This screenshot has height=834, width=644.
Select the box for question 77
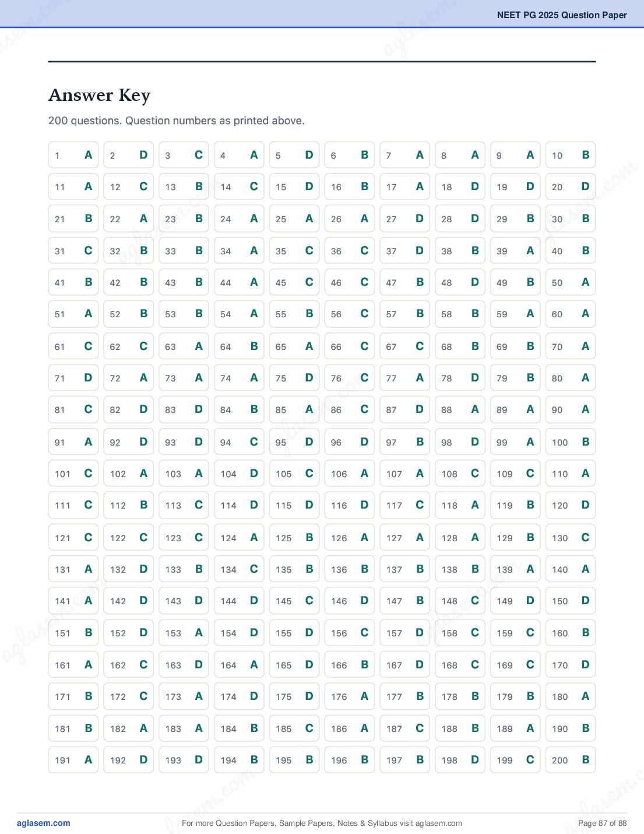pyautogui.click(x=404, y=378)
